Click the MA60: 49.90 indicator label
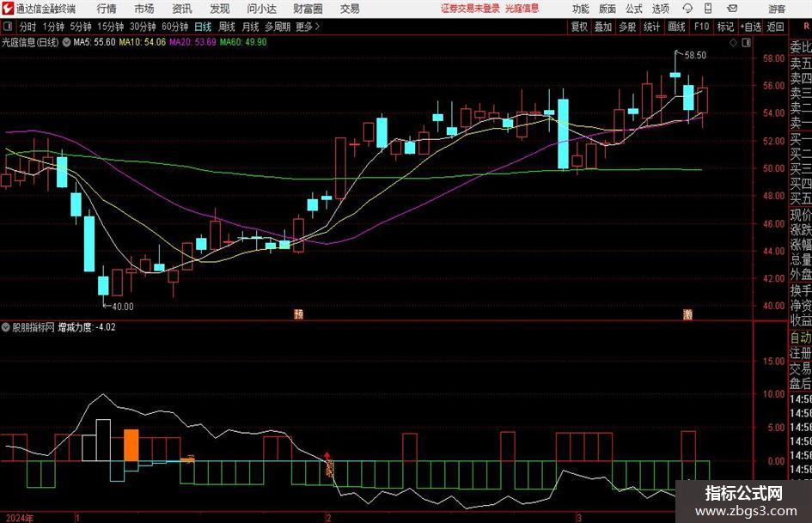This screenshot has height=523, width=812. (243, 42)
